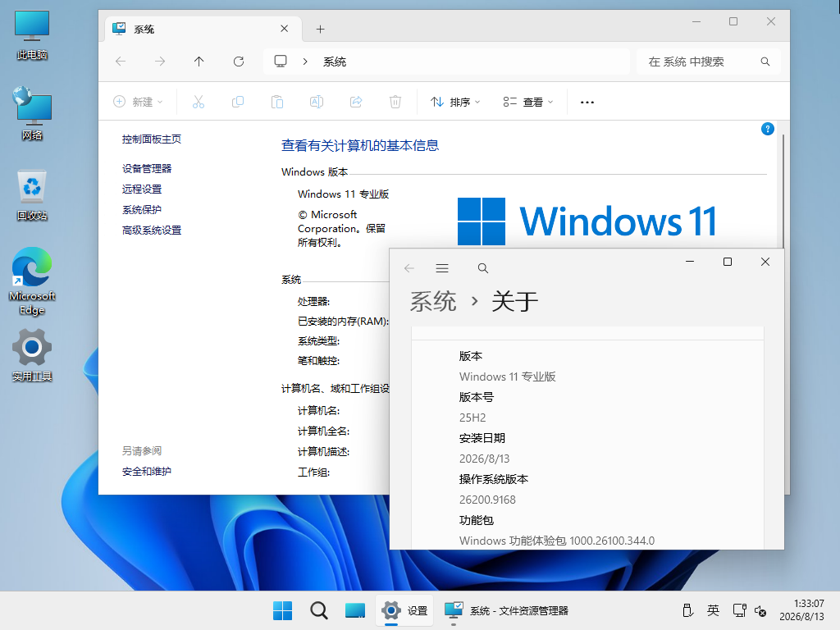
Task: Click the Share toolbar icon
Action: coord(356,102)
